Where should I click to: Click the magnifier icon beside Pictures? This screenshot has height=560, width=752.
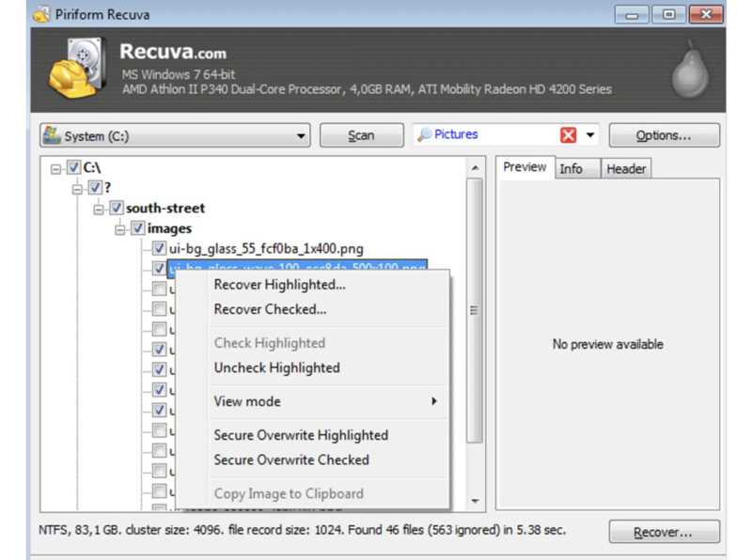coord(424,134)
